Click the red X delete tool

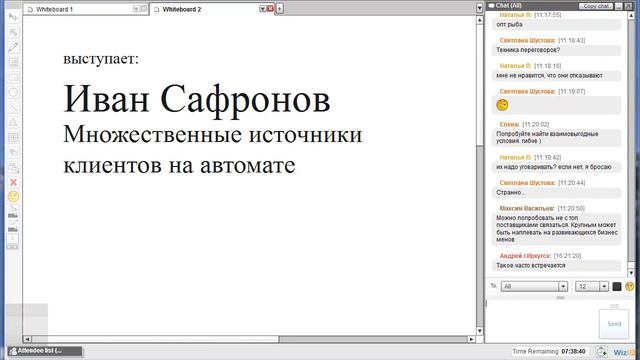(13, 182)
